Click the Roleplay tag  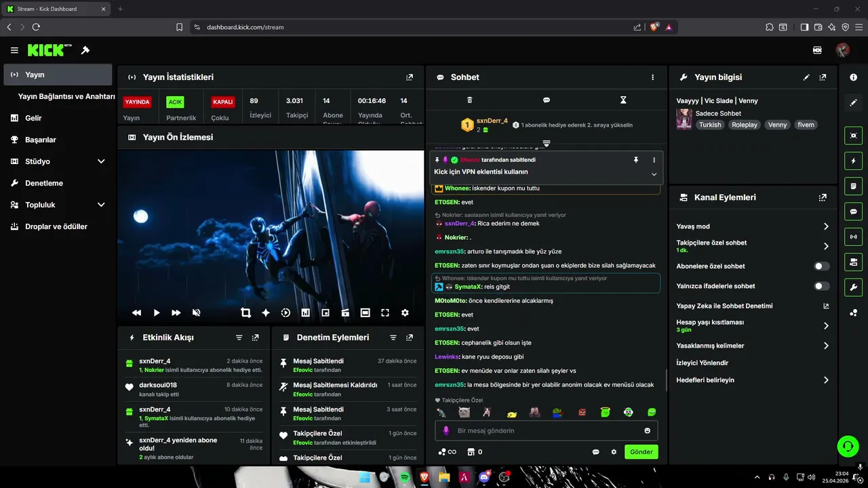coord(745,125)
